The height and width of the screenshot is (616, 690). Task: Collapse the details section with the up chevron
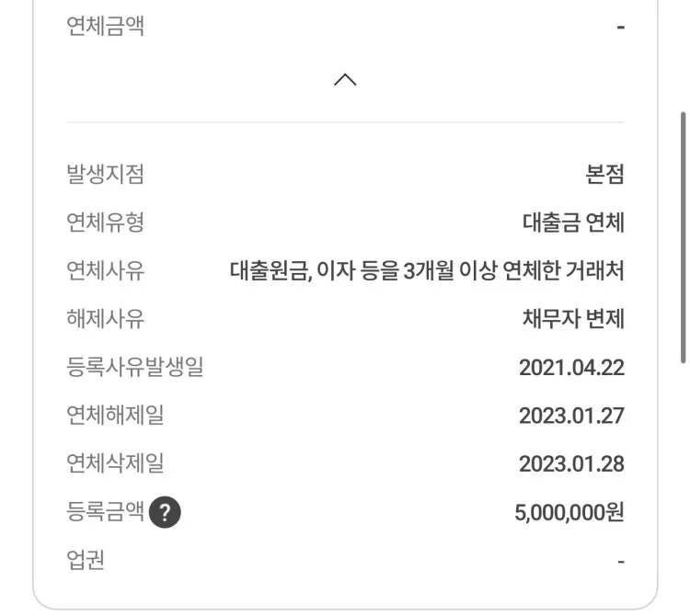click(x=345, y=80)
